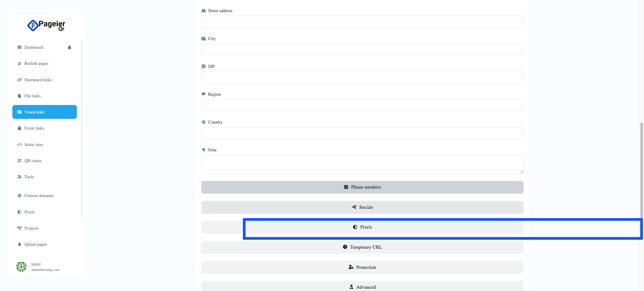Click the Dashboard grid icon
The height and width of the screenshot is (291, 644).
pos(19,47)
